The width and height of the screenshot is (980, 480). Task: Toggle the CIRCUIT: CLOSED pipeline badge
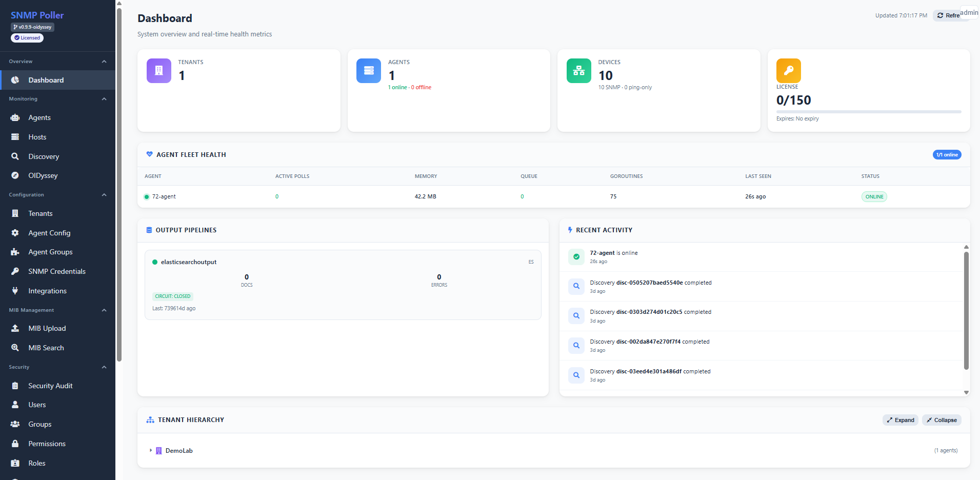tap(172, 296)
